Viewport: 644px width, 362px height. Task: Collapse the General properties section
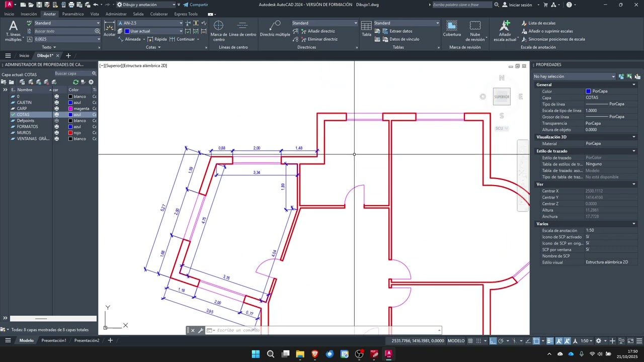click(x=634, y=84)
